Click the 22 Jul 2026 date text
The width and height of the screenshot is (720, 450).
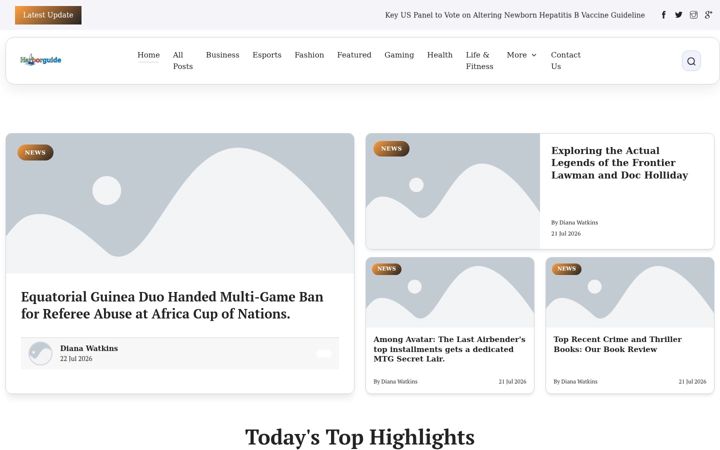pyautogui.click(x=76, y=359)
